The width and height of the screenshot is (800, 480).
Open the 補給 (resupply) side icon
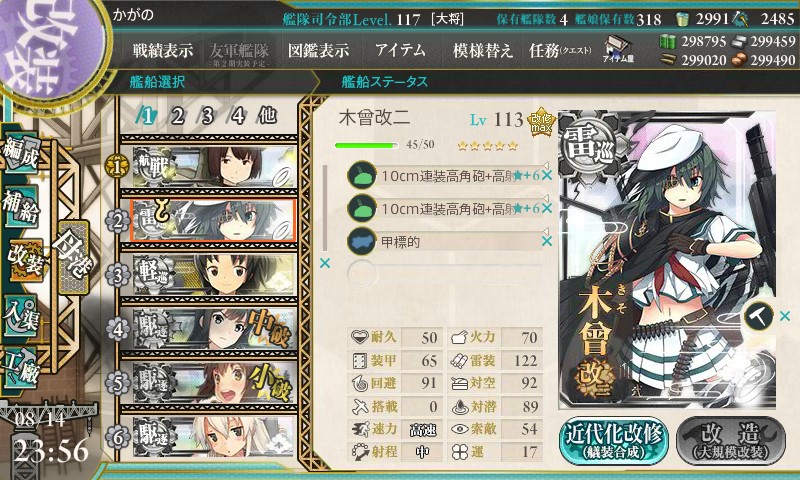pyautogui.click(x=21, y=207)
